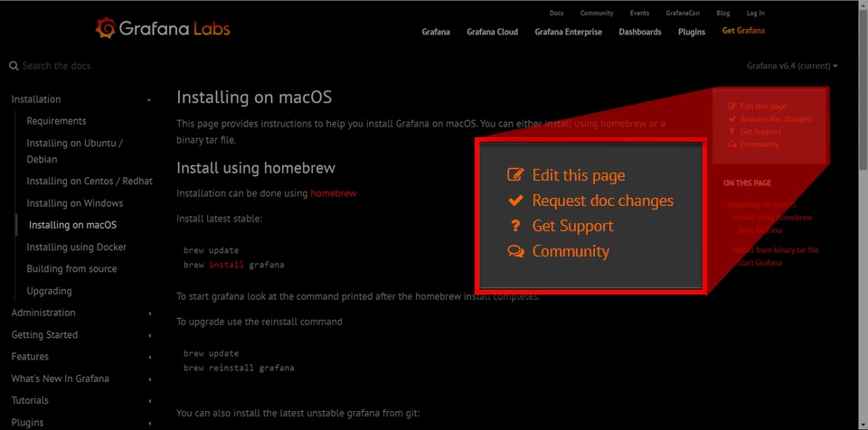Open Upgrading page in sidebar
The image size is (868, 430).
point(49,291)
